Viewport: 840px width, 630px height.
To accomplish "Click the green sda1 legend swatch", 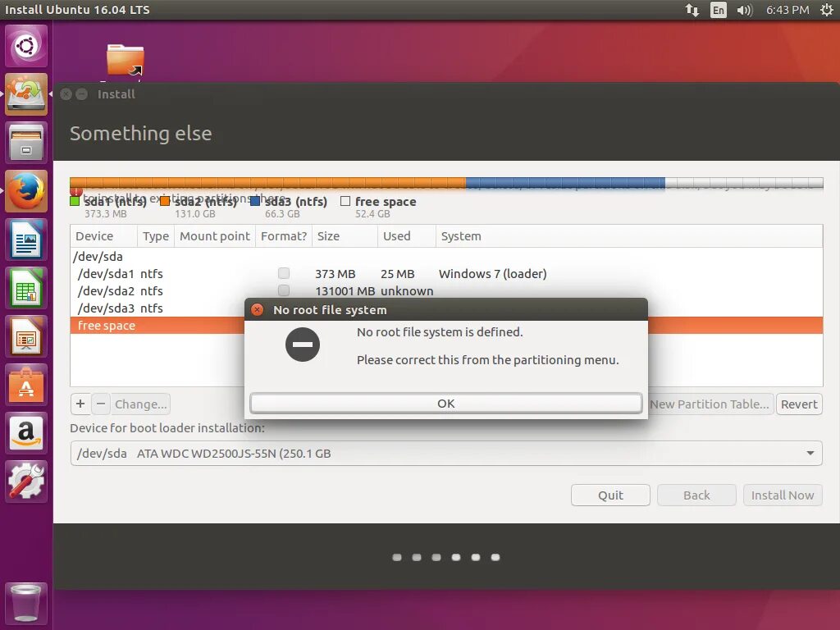I will click(x=75, y=201).
